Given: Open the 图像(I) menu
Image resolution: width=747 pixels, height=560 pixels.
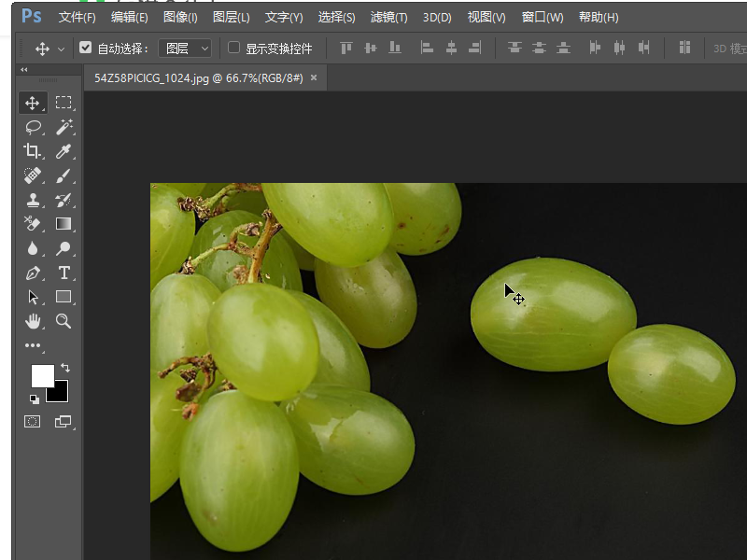Looking at the screenshot, I should coord(180,18).
